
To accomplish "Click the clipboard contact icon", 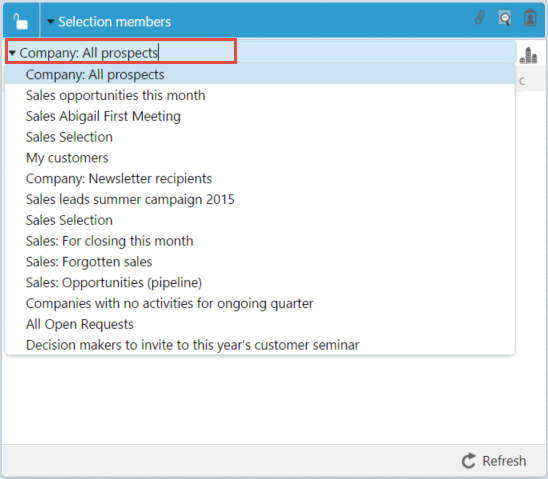I will tap(530, 17).
